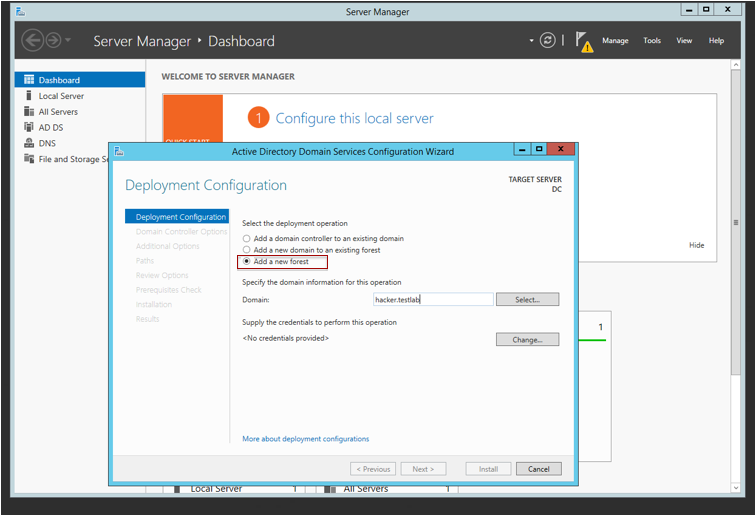Click Hide in the welcome tile
Image resolution: width=756 pixels, height=516 pixels.
696,245
